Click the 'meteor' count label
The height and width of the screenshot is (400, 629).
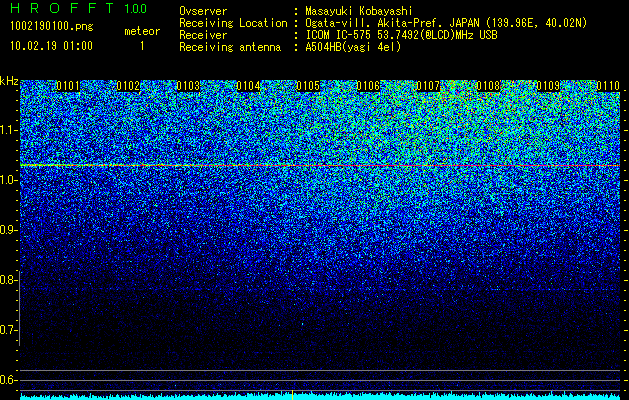pyautogui.click(x=142, y=31)
